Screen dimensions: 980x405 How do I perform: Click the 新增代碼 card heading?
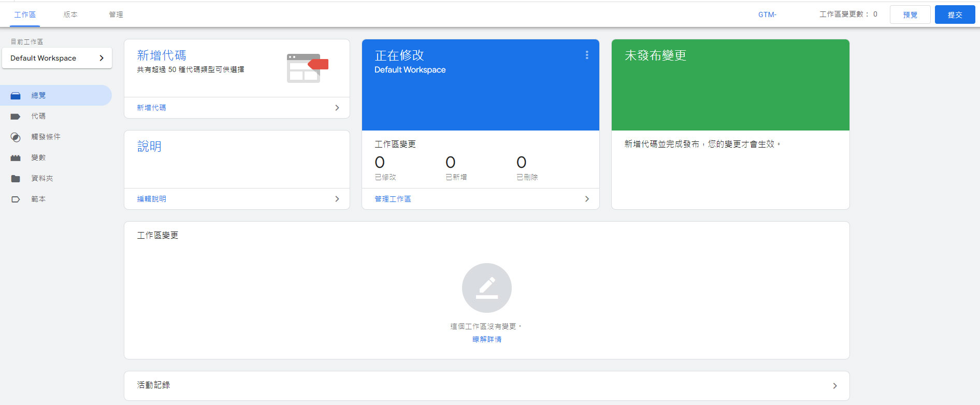click(x=161, y=55)
